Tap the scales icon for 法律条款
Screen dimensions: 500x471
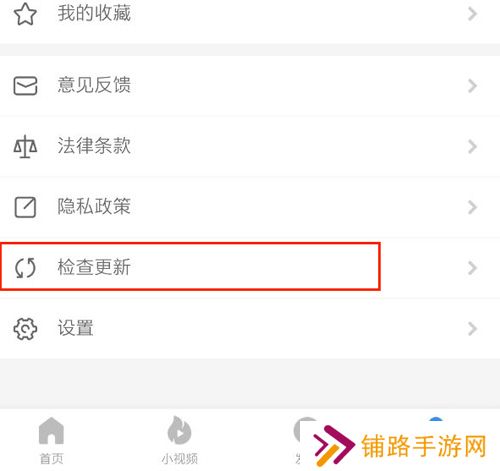25,146
